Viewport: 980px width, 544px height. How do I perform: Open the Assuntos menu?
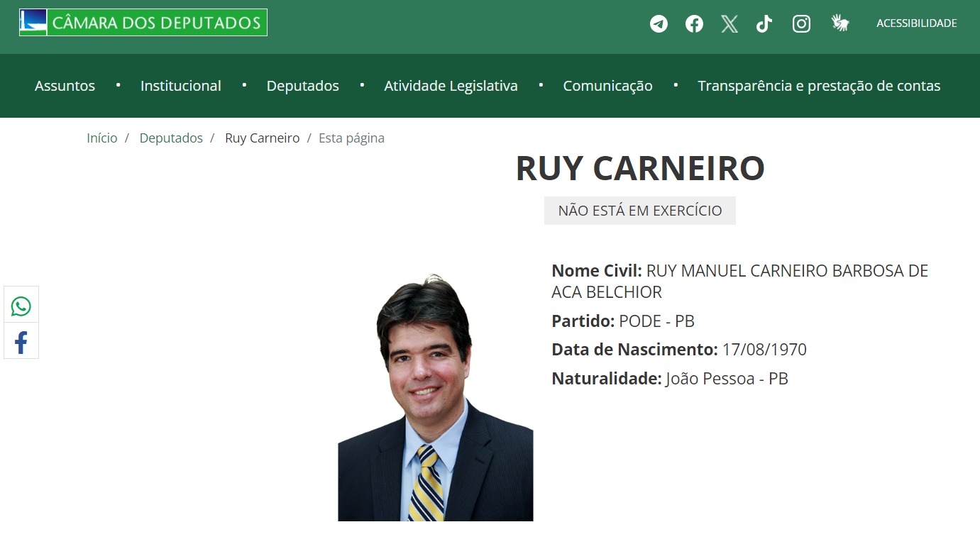pyautogui.click(x=65, y=86)
